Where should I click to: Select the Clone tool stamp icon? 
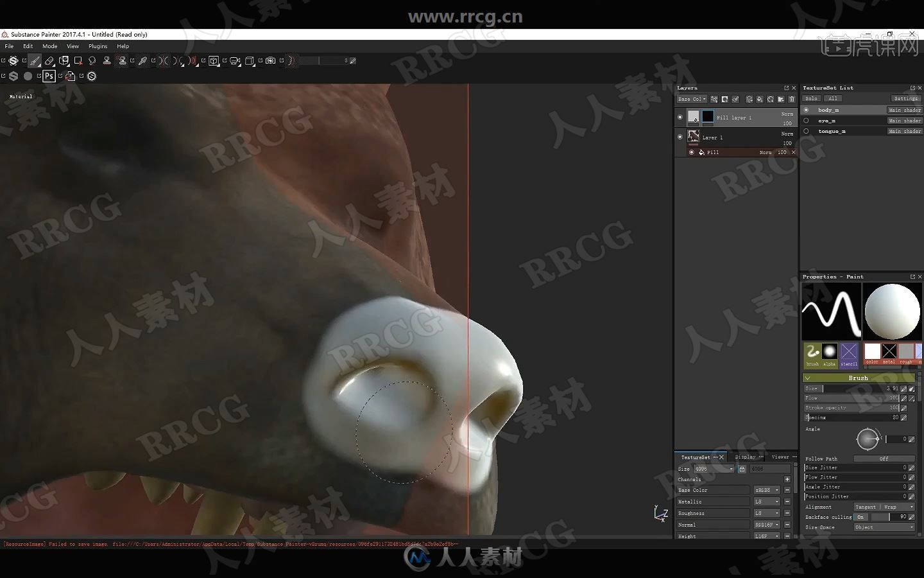click(107, 60)
